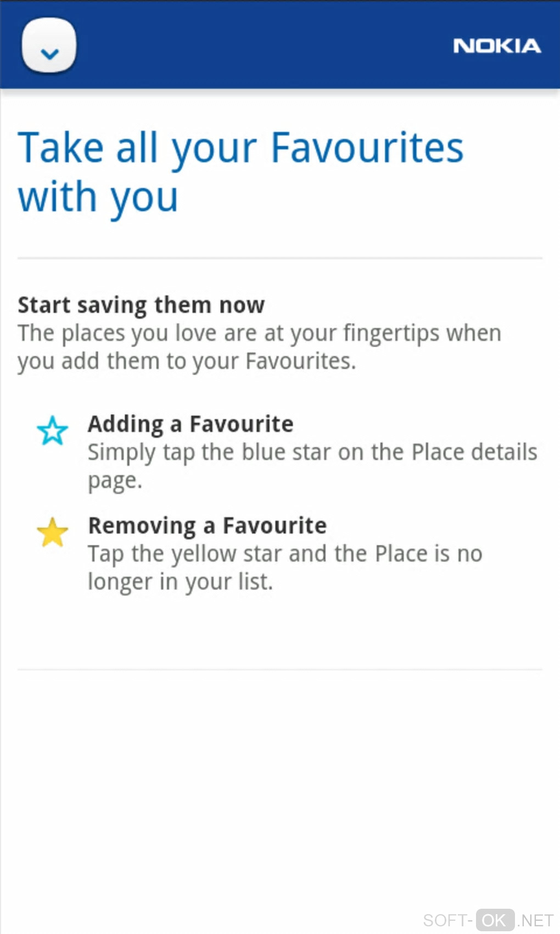Click the "SOFT-" watermark text
The image size is (560, 934).
click(x=447, y=920)
